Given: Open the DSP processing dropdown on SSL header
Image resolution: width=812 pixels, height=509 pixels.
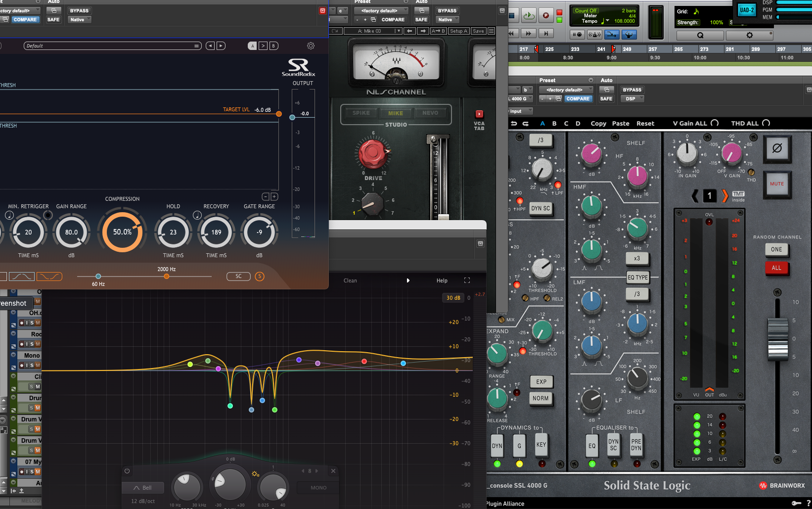Looking at the screenshot, I should (632, 99).
